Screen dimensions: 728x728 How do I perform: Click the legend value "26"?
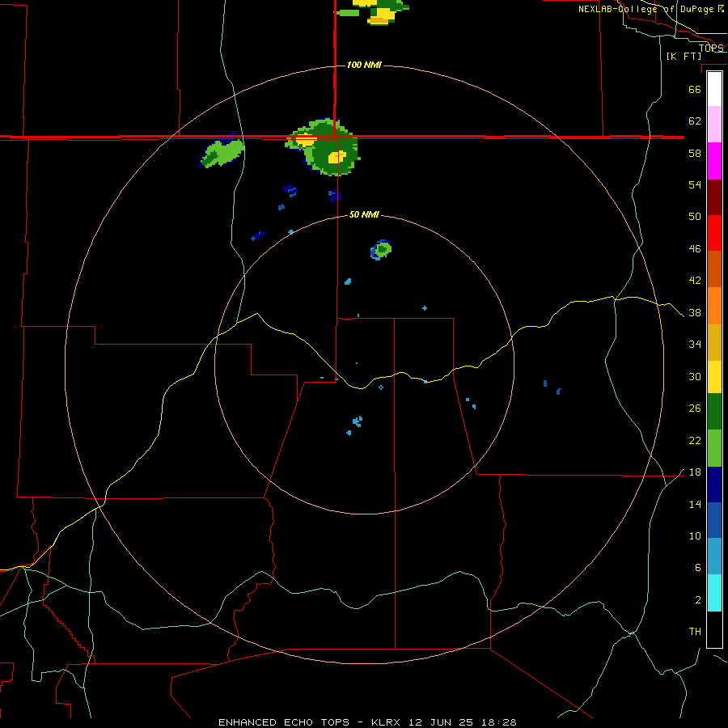click(x=695, y=408)
